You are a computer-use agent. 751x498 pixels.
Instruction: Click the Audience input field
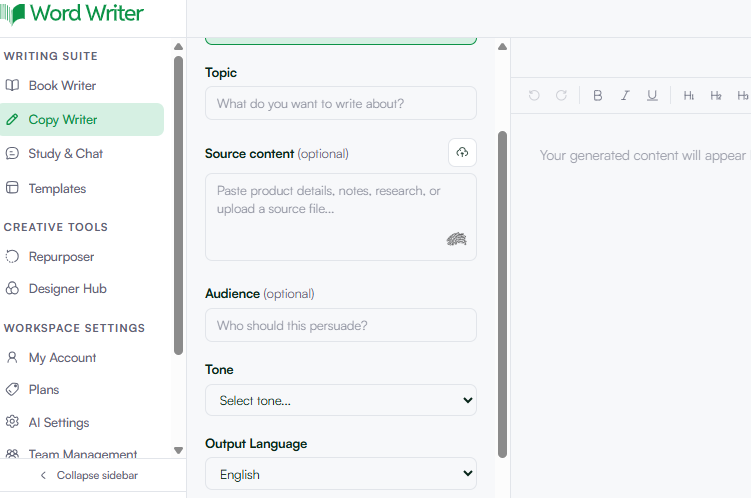tap(341, 325)
